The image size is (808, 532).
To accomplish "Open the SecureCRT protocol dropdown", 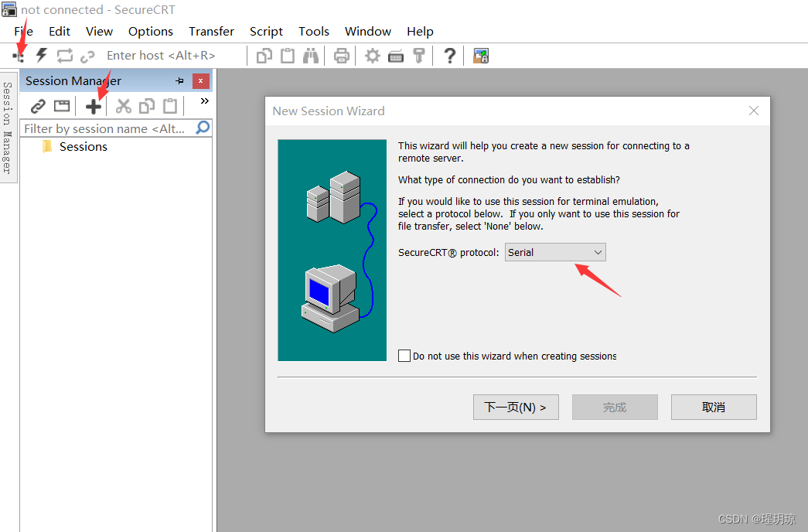I will [x=555, y=252].
